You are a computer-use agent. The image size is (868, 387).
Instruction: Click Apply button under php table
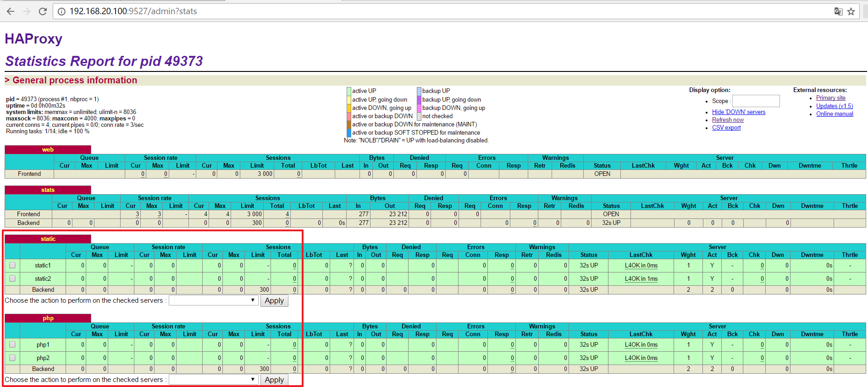pos(274,380)
